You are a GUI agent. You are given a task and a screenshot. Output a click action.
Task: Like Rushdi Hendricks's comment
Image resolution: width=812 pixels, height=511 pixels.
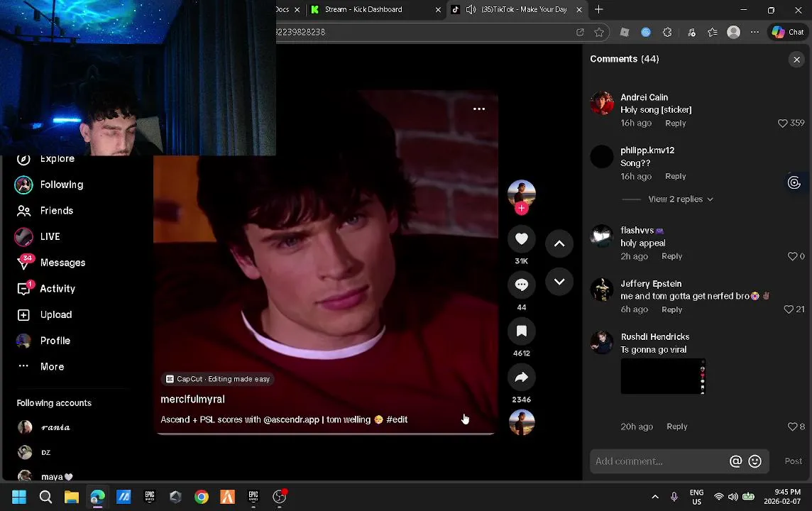[792, 427]
